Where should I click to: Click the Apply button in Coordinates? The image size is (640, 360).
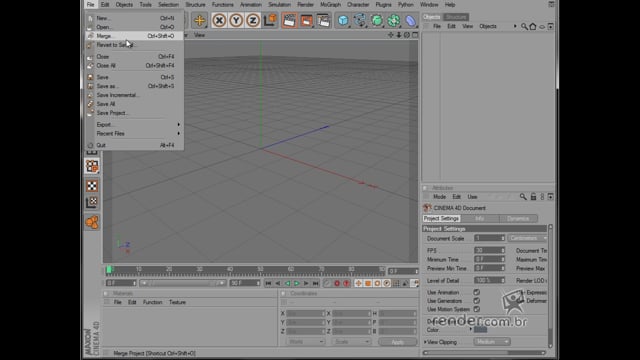(398, 342)
